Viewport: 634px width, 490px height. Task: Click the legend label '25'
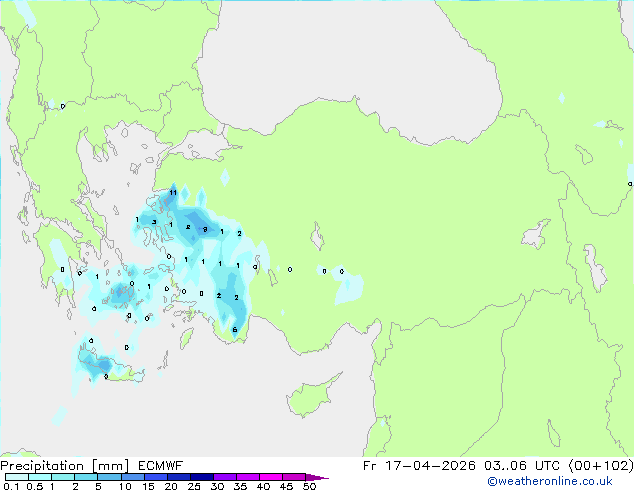click(194, 486)
